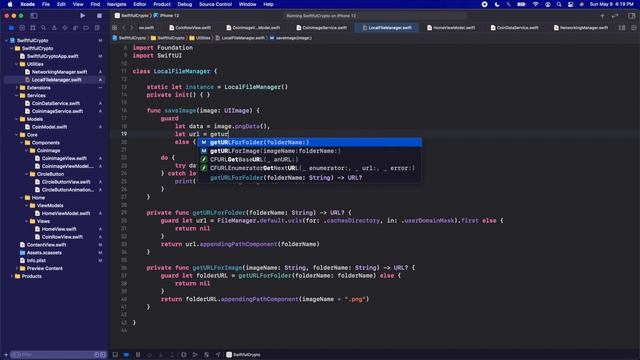Click environment overrides icon in debug bar

[x=207, y=355]
